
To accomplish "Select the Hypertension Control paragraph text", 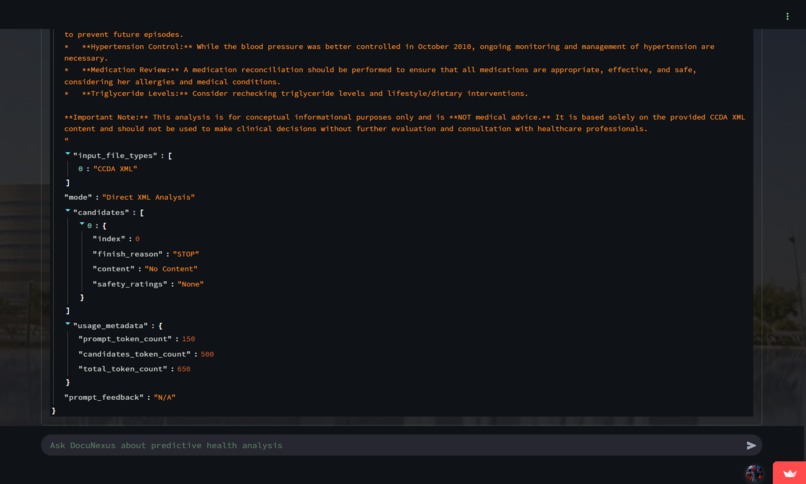I will pyautogui.click(x=389, y=52).
